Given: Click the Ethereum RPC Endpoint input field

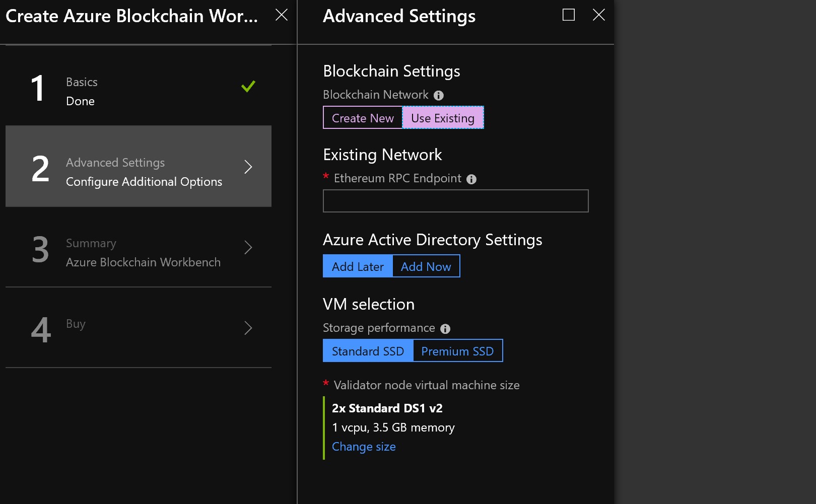Looking at the screenshot, I should coord(455,201).
